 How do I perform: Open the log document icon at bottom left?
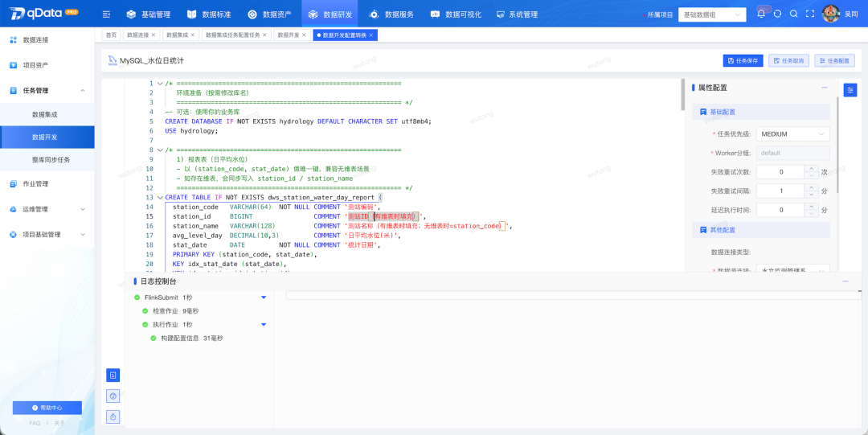(113, 375)
